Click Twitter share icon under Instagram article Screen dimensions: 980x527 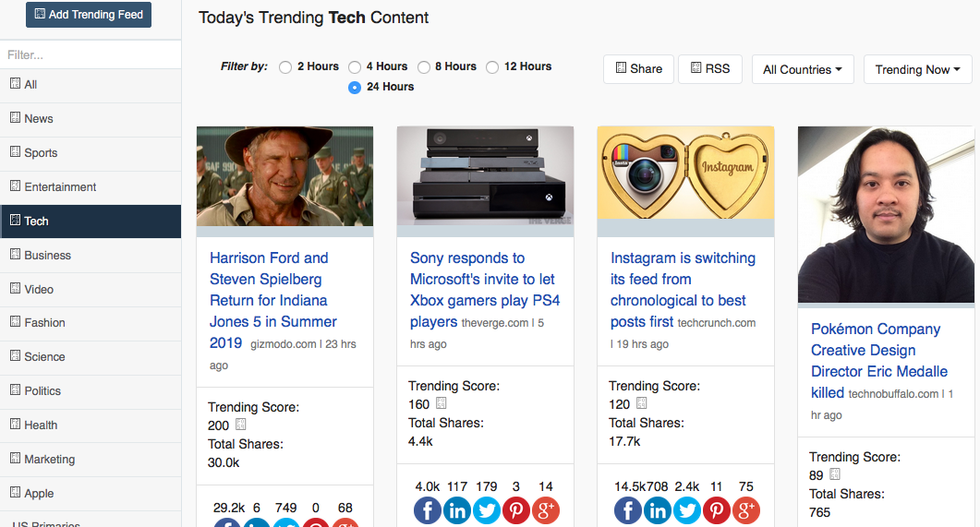[x=687, y=510]
